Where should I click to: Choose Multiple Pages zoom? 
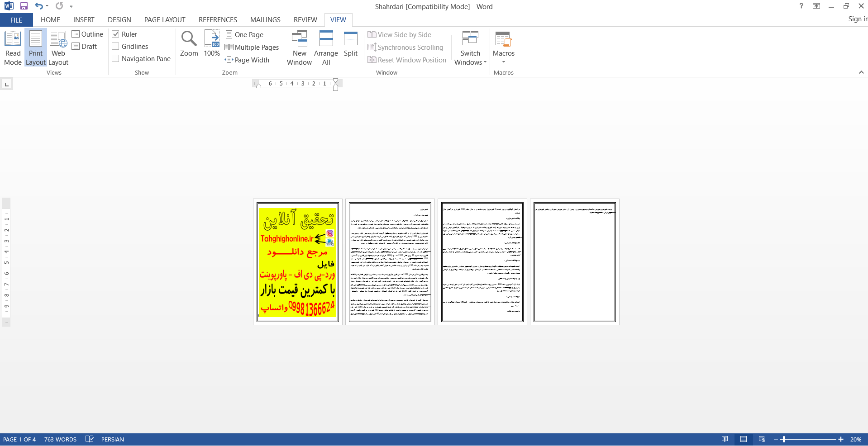tap(252, 47)
